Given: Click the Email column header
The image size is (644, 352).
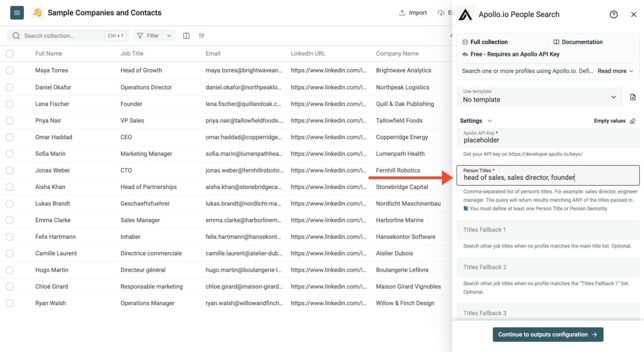Looking at the screenshot, I should point(213,54).
